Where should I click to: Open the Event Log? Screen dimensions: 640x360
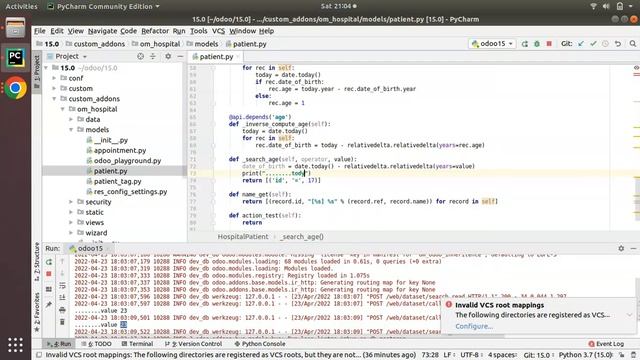(606, 344)
